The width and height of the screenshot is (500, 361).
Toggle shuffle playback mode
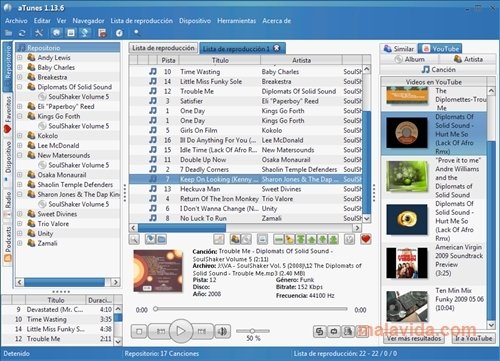click(319, 331)
